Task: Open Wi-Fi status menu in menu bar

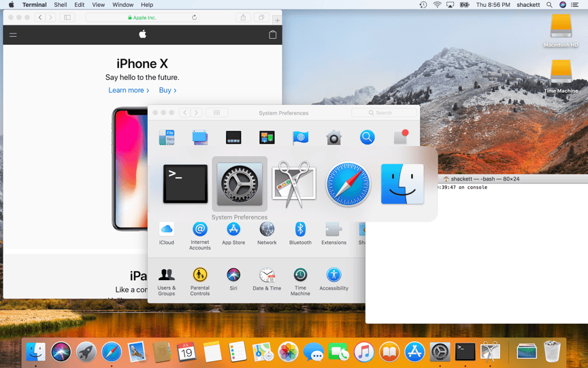Action: [x=437, y=5]
